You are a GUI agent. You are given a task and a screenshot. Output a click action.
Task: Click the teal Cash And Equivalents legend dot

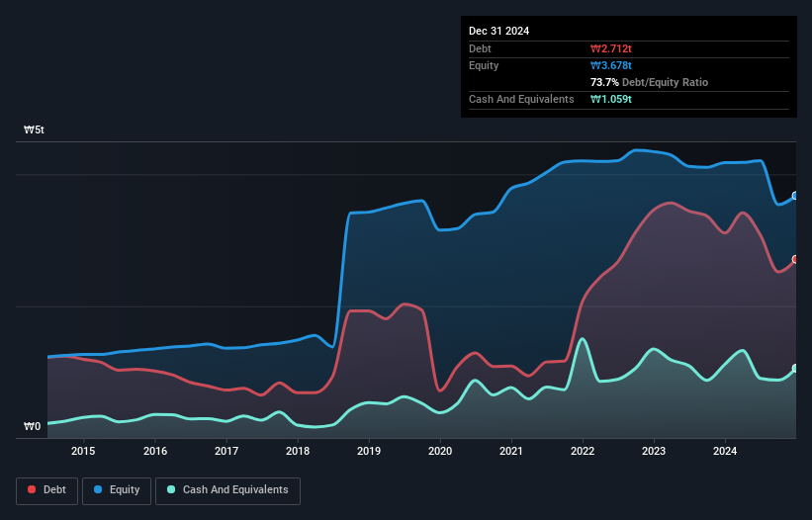(x=171, y=489)
